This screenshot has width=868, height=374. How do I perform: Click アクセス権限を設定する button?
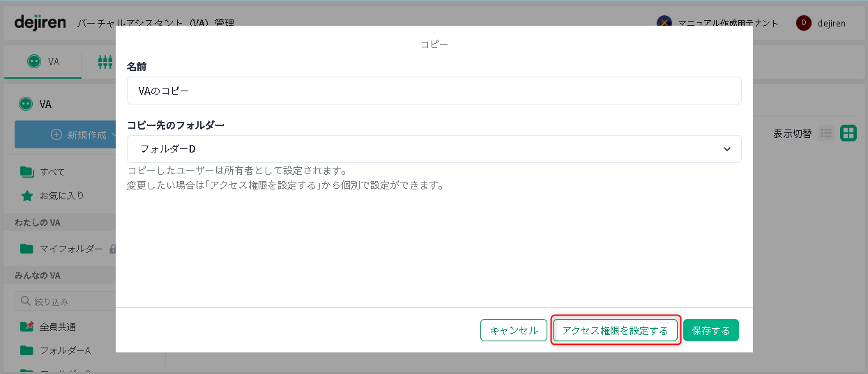[615, 330]
